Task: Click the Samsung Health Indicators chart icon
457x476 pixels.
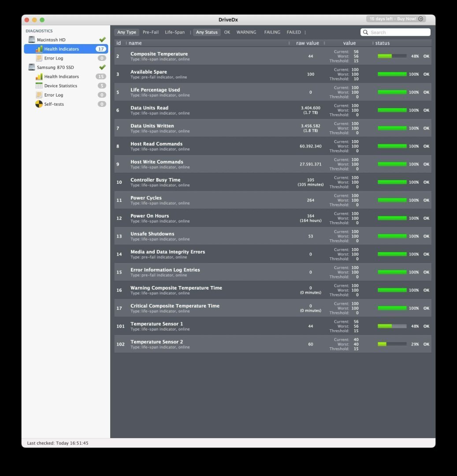Action: (39, 77)
